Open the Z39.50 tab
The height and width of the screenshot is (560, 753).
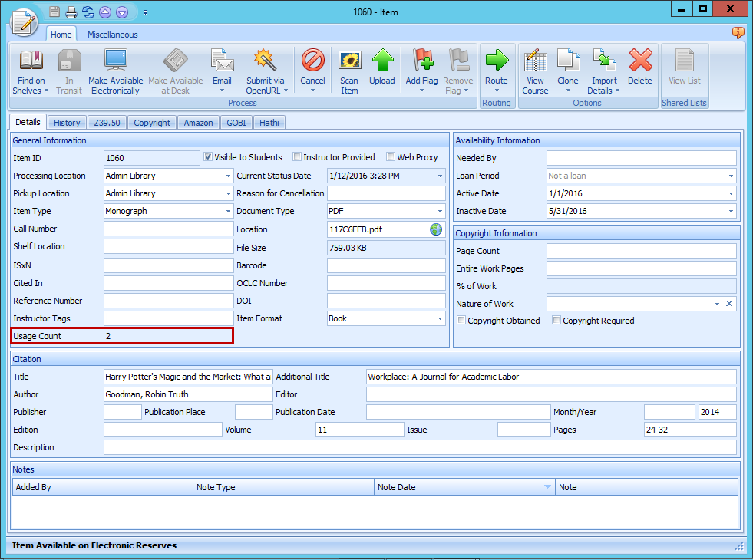pyautogui.click(x=107, y=122)
